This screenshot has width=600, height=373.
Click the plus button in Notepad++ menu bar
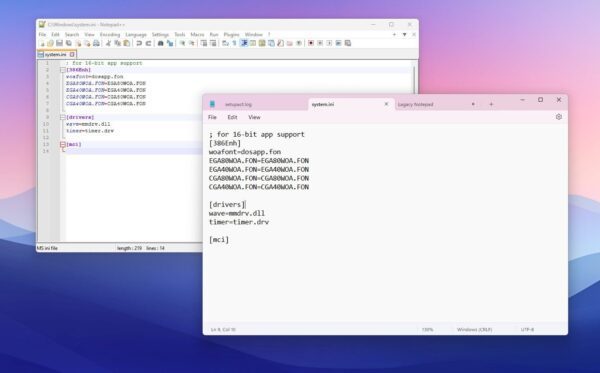395,34
